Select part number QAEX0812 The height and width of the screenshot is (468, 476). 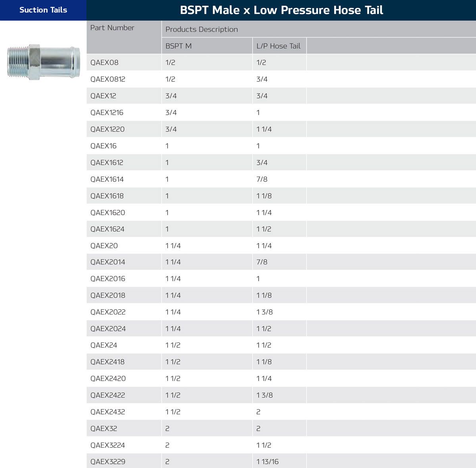(x=108, y=79)
